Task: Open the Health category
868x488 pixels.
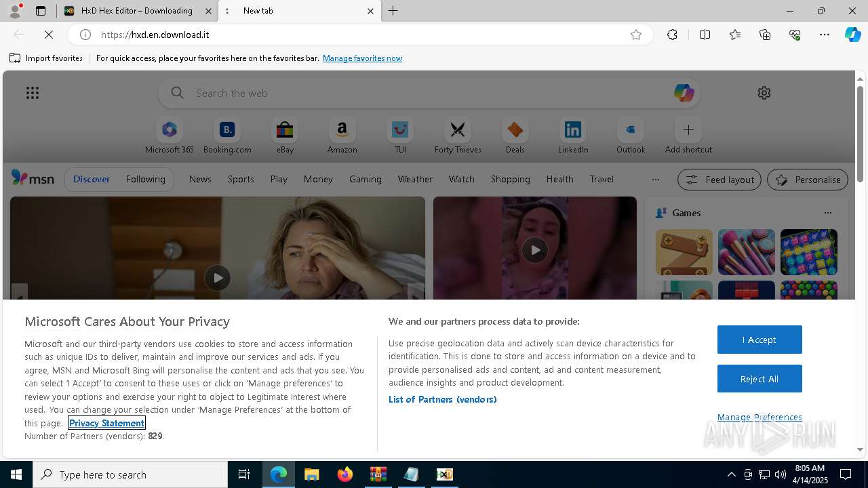Action: pos(559,179)
